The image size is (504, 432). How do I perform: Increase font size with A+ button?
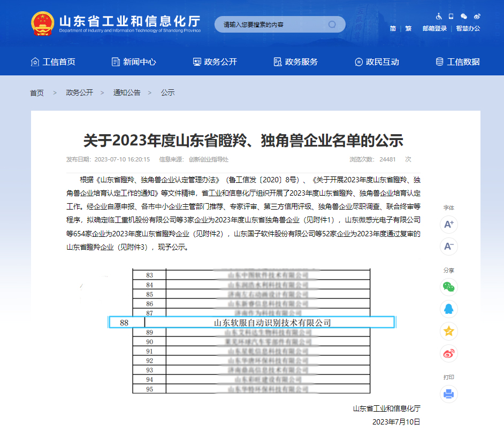448,224
